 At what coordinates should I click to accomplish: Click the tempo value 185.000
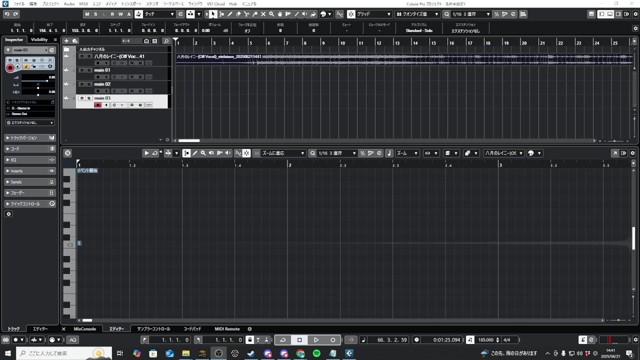pyautogui.click(x=486, y=340)
